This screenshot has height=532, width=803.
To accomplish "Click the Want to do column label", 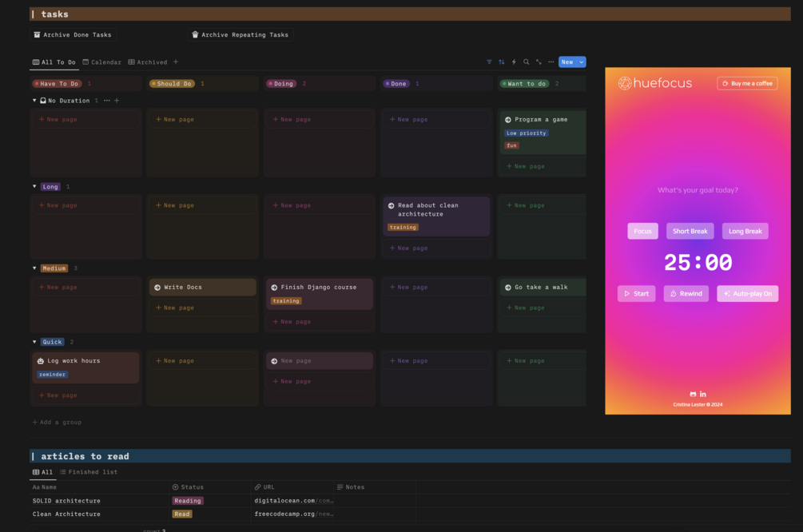I will [x=524, y=83].
